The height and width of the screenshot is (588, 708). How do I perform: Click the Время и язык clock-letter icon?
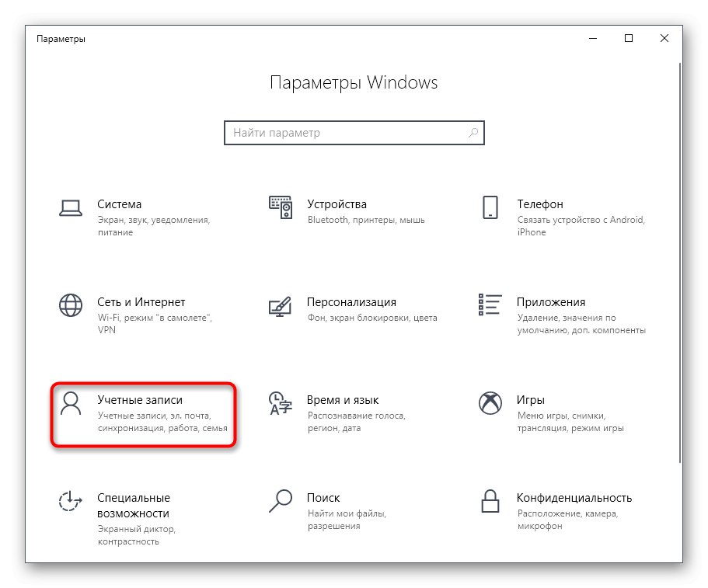pyautogui.click(x=281, y=403)
